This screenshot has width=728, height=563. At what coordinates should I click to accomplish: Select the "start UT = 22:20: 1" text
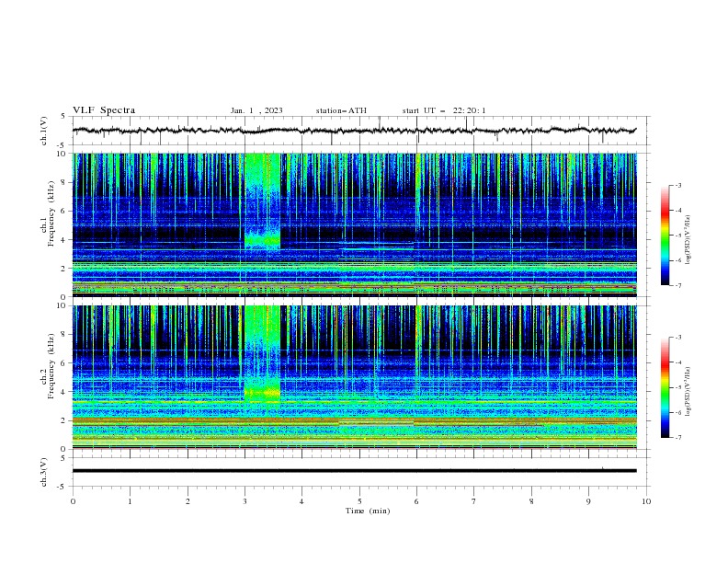click(444, 110)
